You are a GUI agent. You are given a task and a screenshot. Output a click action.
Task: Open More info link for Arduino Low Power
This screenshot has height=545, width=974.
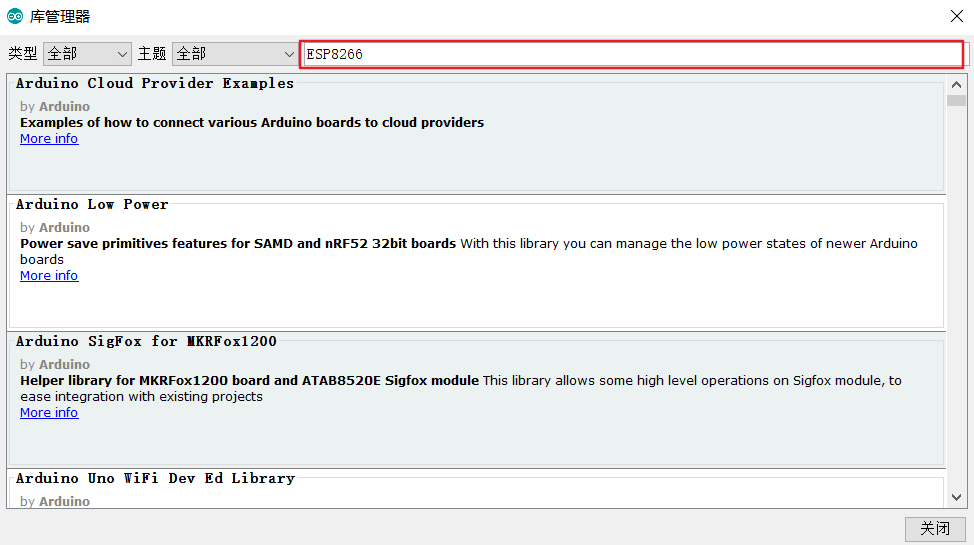49,275
